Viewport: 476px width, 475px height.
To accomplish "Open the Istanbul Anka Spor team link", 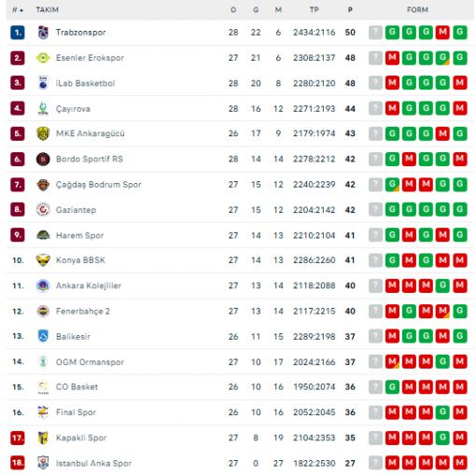I will (93, 463).
